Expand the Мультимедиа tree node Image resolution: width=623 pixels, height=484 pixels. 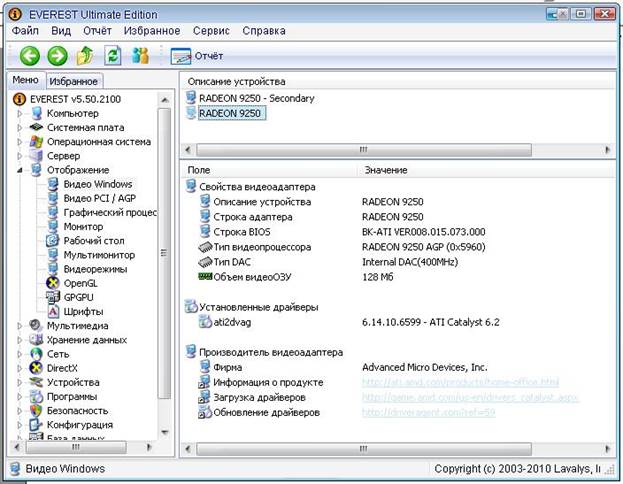pyautogui.click(x=19, y=326)
